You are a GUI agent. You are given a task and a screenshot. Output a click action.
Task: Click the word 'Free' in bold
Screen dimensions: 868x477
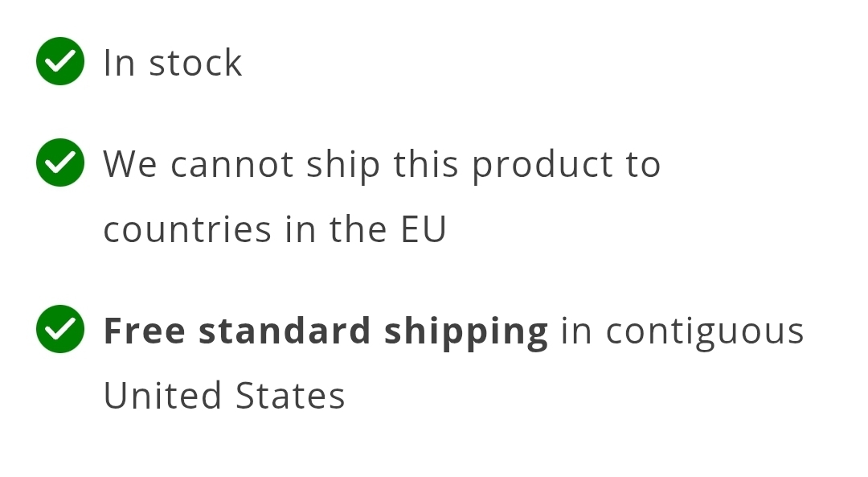145,331
